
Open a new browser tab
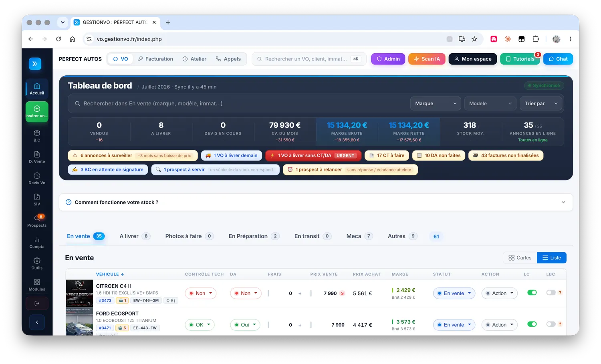[x=168, y=22]
